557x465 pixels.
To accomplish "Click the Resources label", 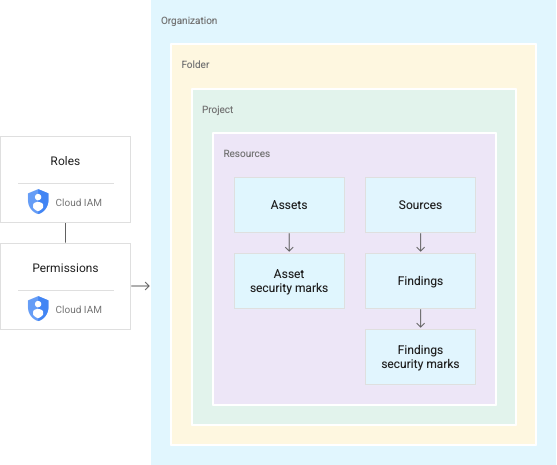I will [247, 153].
